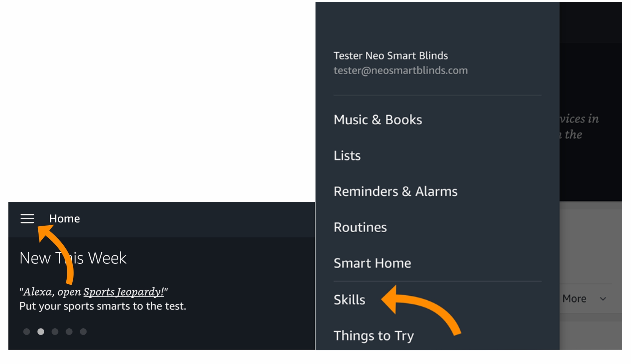Viewport: 631px width, 364px height.
Task: Go to Lists in side menu
Action: (347, 156)
